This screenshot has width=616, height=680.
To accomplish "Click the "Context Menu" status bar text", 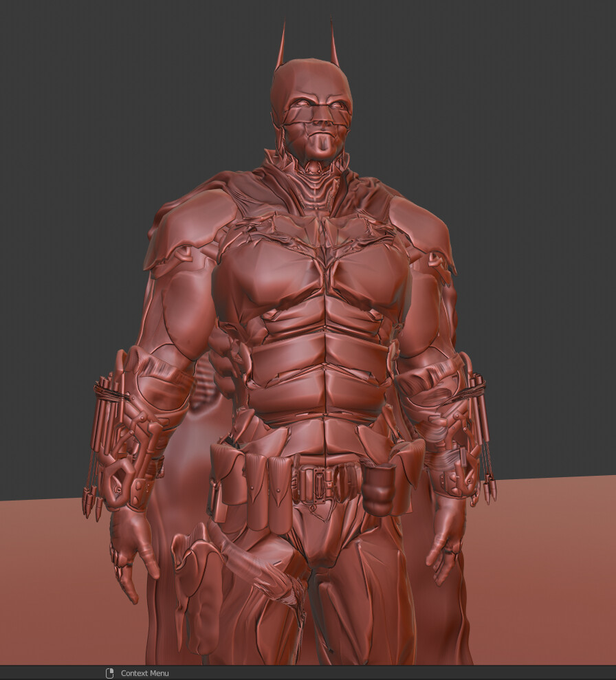I will point(145,673).
